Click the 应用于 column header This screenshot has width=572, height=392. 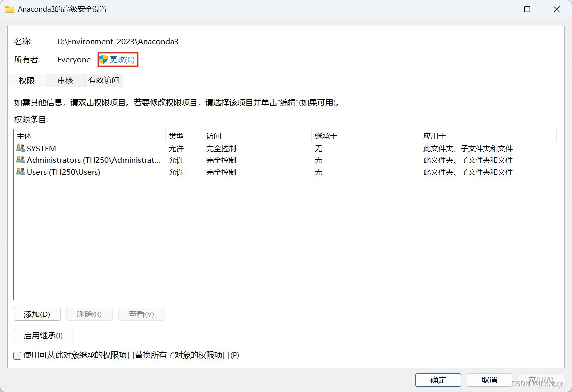[x=488, y=136]
